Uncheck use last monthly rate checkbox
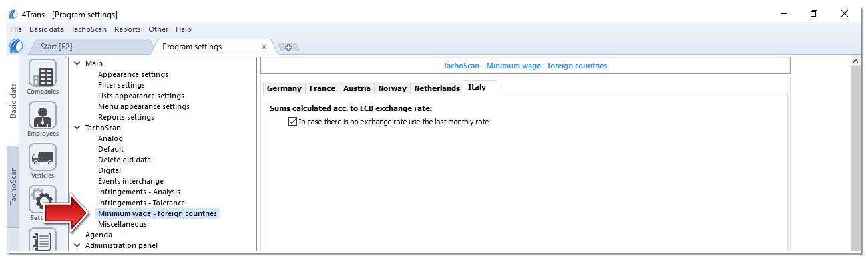Image resolution: width=868 pixels, height=260 pixels. coord(292,122)
